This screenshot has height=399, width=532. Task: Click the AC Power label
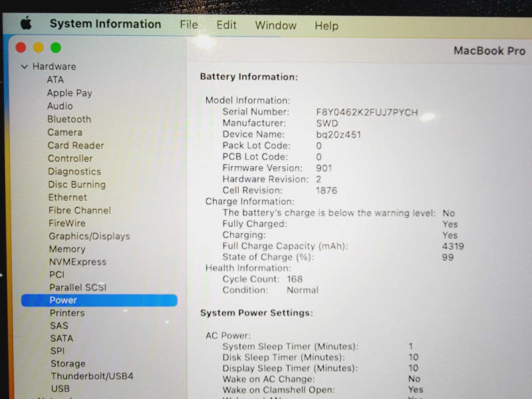(228, 336)
